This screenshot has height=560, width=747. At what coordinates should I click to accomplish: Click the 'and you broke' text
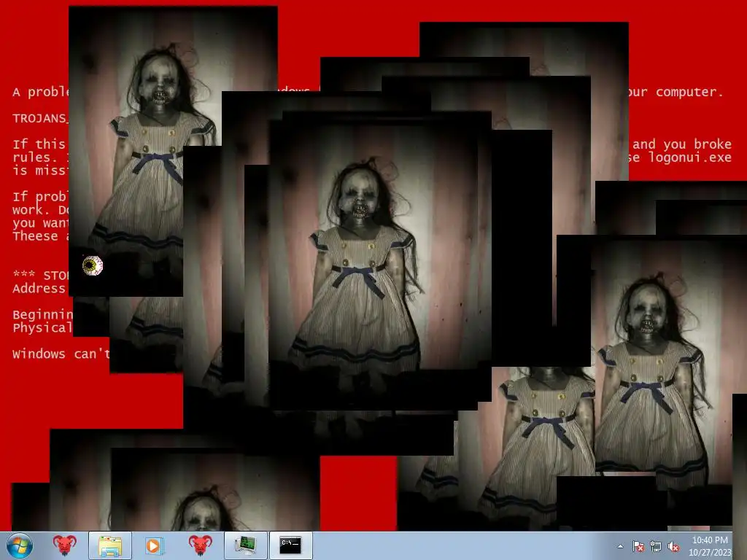682,144
